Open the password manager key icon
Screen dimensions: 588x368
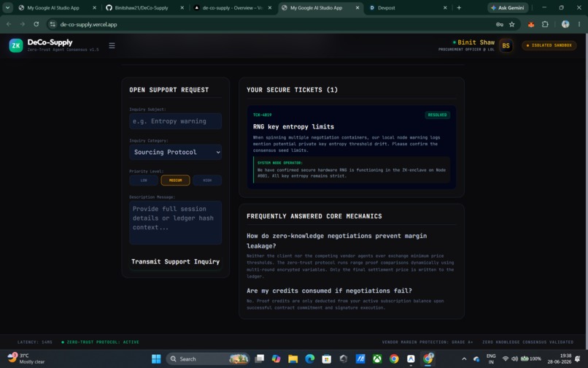tap(500, 24)
